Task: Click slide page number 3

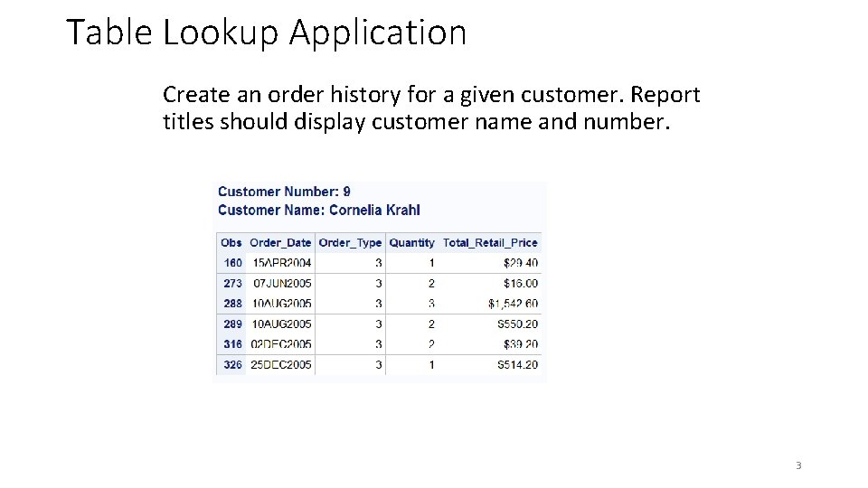Action: coord(798,465)
